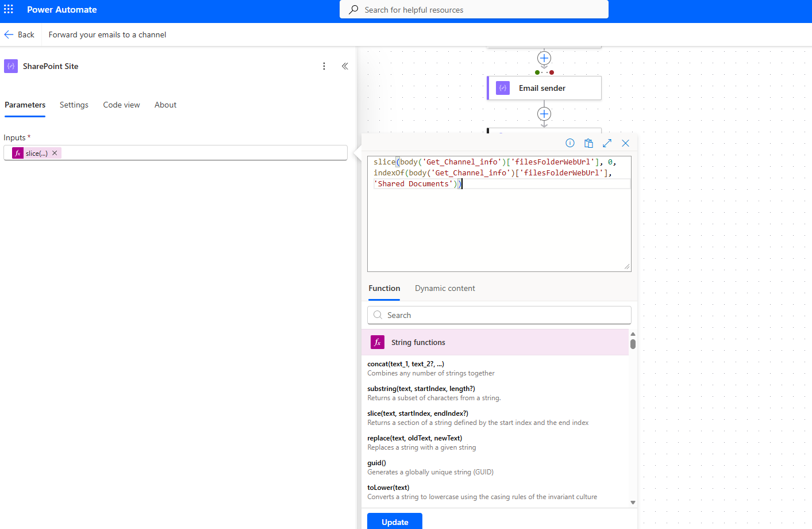The width and height of the screenshot is (812, 529).
Task: Click the clipboard paste icon in expression editor
Action: point(588,143)
